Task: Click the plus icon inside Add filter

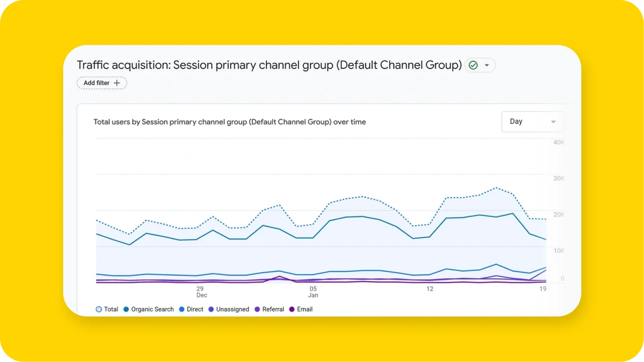Action: 117,83
